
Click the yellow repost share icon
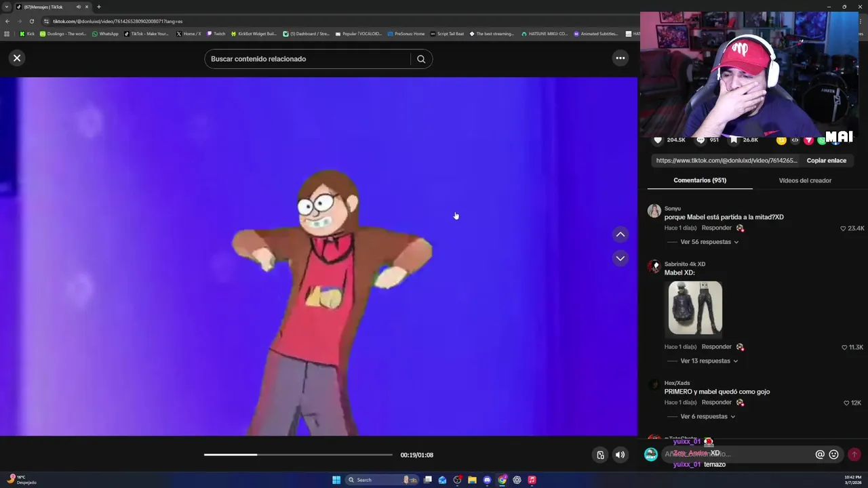[x=781, y=140]
